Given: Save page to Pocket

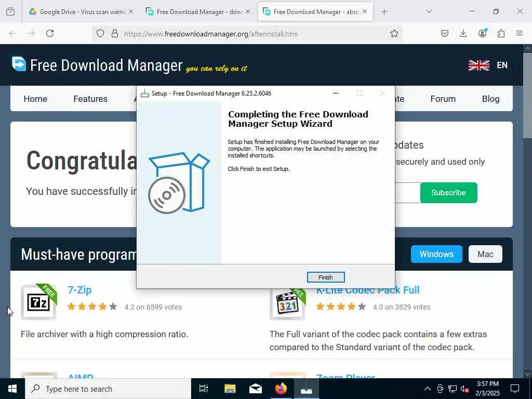Looking at the screenshot, I should (x=445, y=33).
